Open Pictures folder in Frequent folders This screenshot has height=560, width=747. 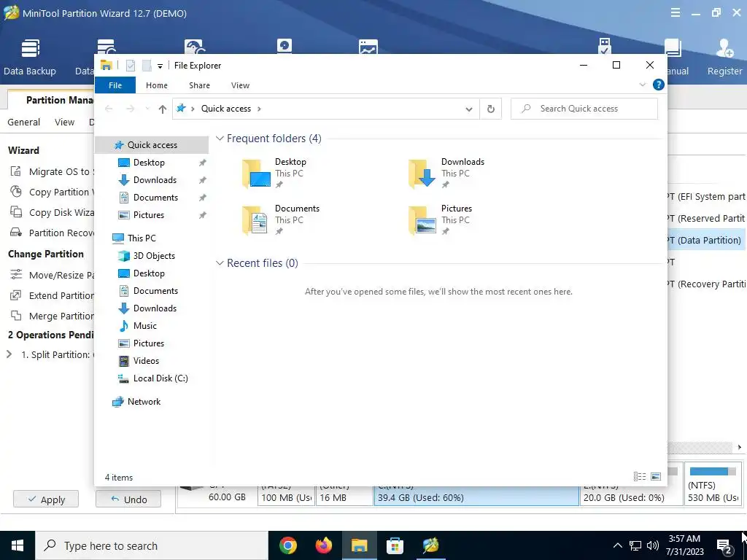point(441,220)
